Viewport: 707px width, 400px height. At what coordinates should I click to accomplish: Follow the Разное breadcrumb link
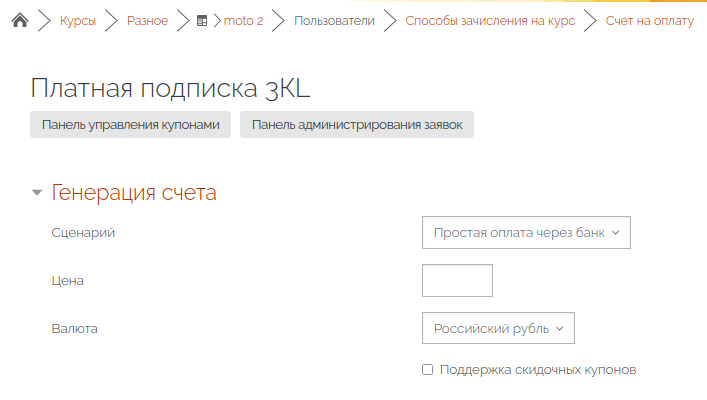(147, 21)
